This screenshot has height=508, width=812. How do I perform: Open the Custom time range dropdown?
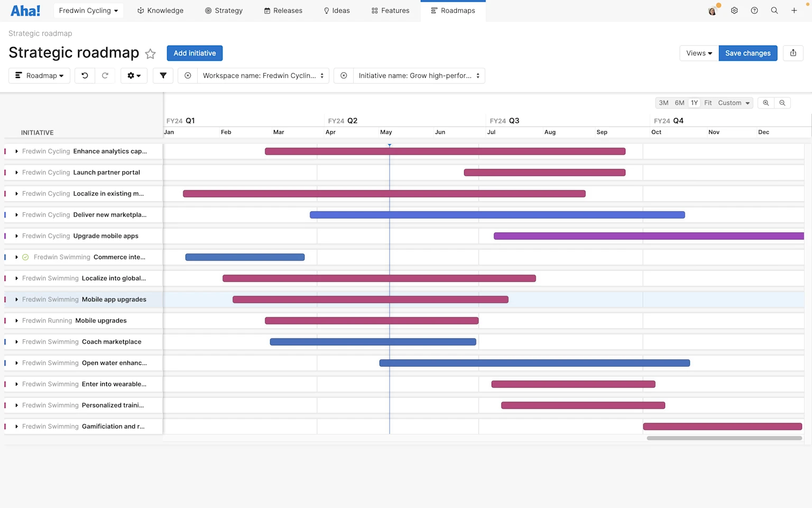pyautogui.click(x=734, y=103)
